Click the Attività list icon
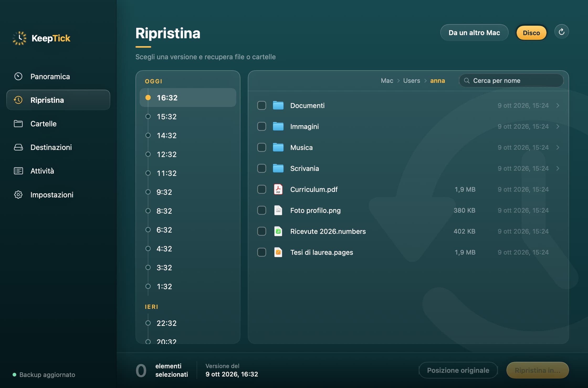Image resolution: width=588 pixels, height=388 pixels. pyautogui.click(x=18, y=171)
